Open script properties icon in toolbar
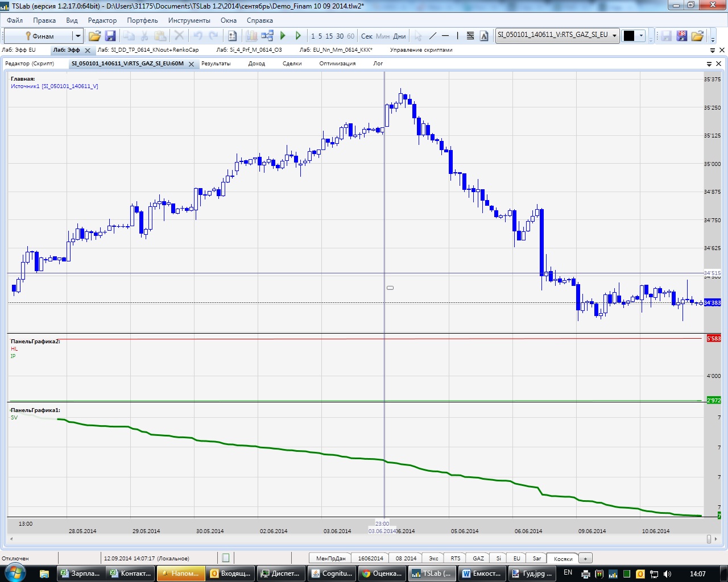Image resolution: width=728 pixels, height=582 pixels. coord(232,36)
